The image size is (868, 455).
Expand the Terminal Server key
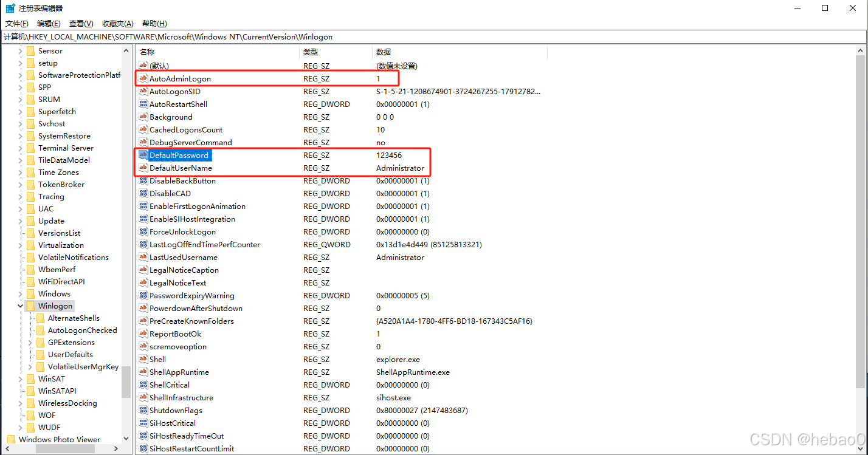pos(21,148)
